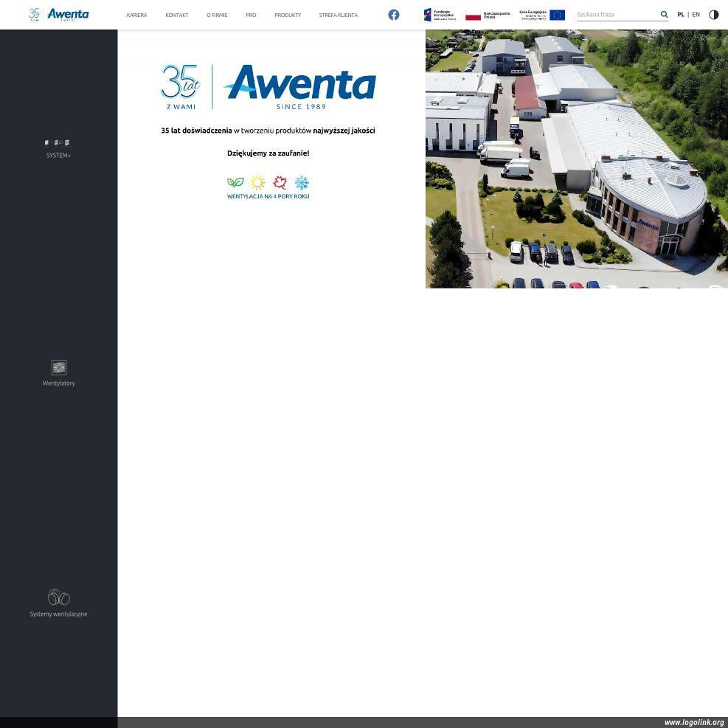The image size is (728, 728).
Task: Click the Unia Europejska flag logo
Action: tap(542, 15)
